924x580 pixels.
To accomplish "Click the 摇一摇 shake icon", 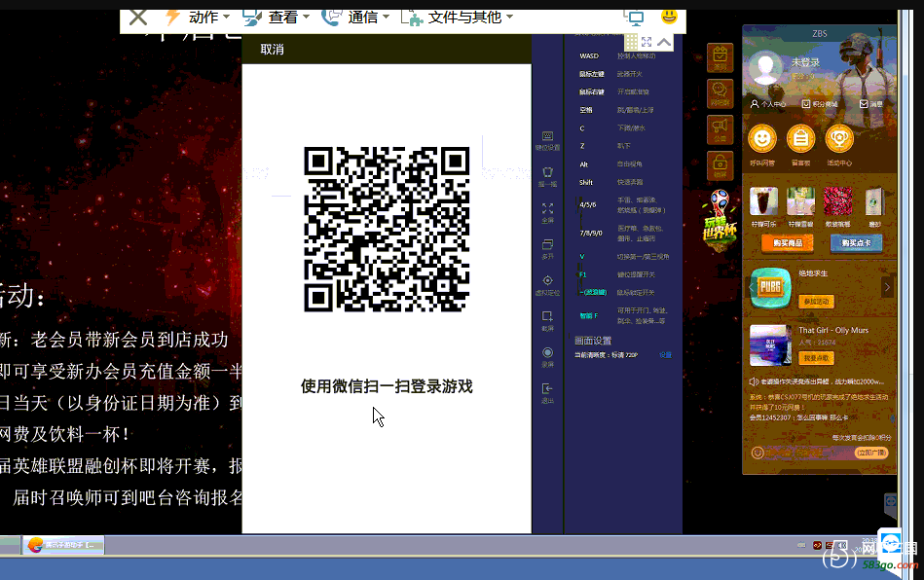I will click(547, 177).
